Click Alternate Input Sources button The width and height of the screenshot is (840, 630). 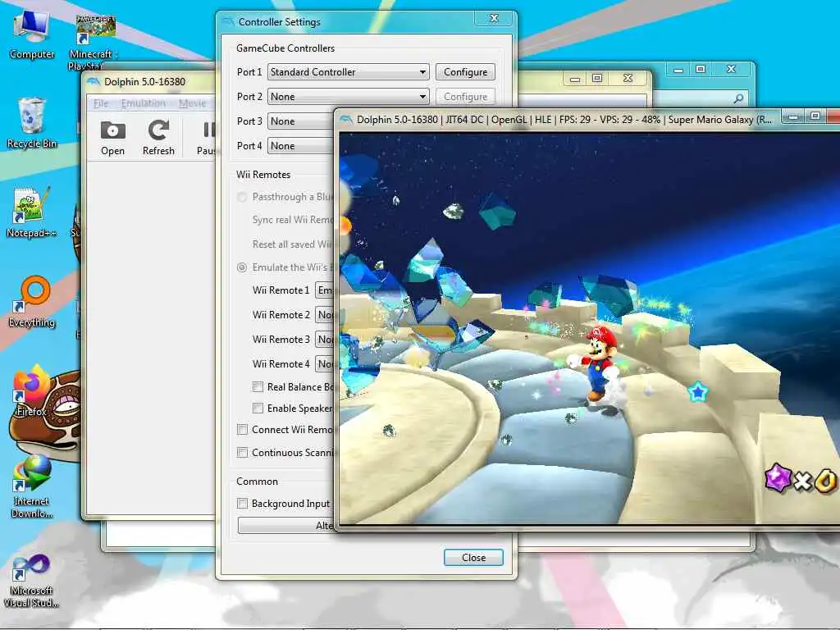point(286,526)
